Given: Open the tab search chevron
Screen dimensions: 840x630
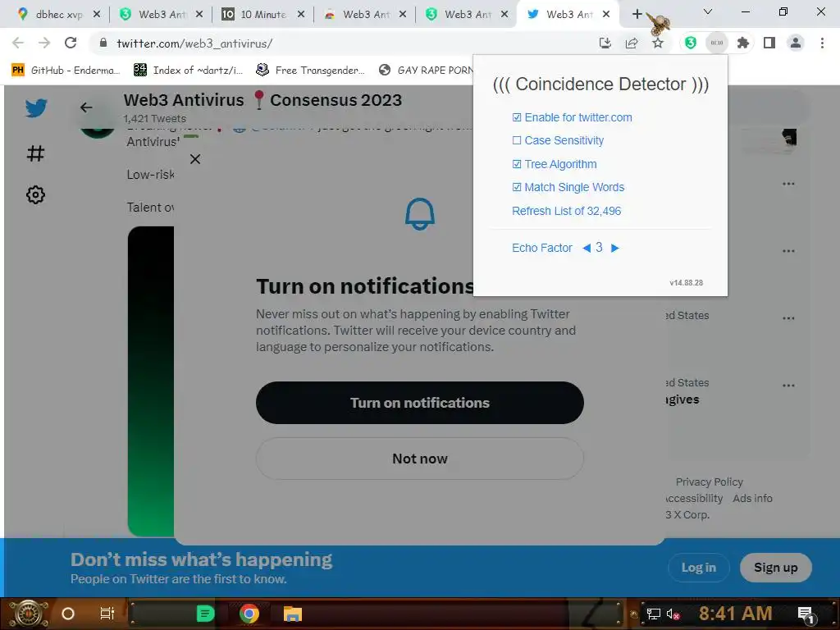Looking at the screenshot, I should point(708,11).
